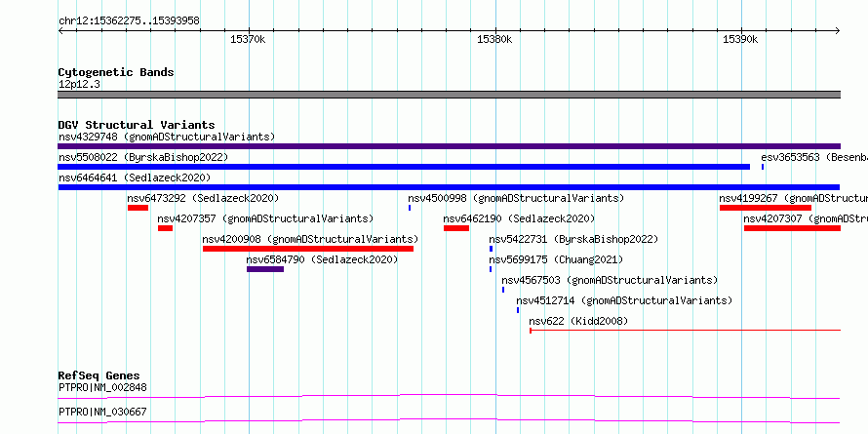Select the 12p12.3 band label

(x=79, y=84)
